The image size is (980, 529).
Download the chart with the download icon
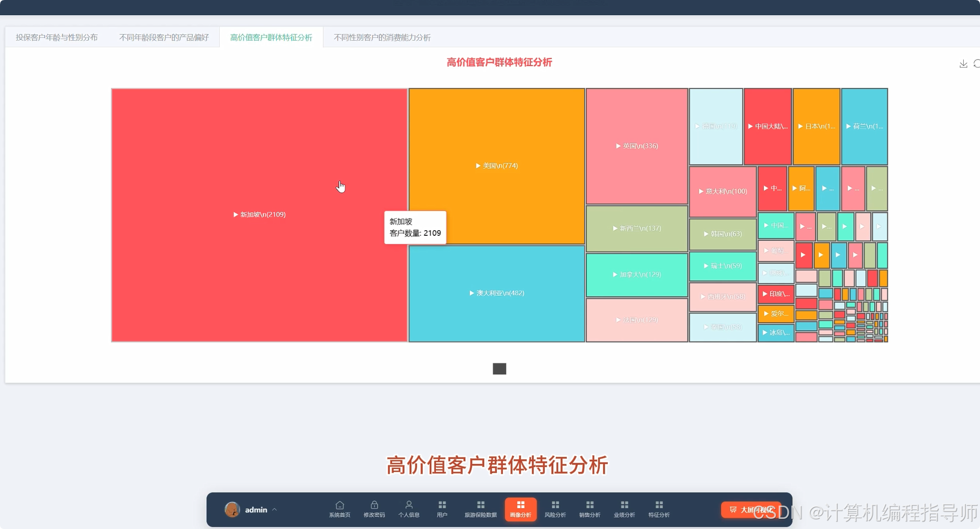[963, 64]
